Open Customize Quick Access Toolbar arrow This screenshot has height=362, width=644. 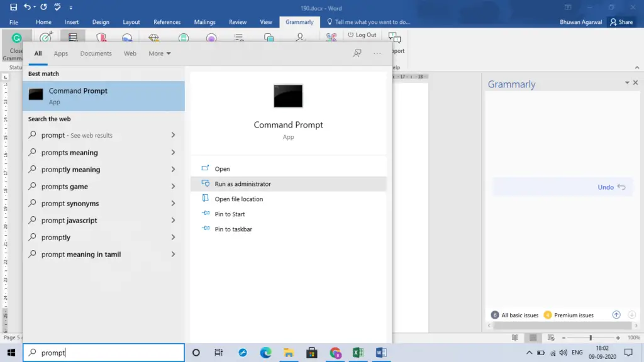70,8
